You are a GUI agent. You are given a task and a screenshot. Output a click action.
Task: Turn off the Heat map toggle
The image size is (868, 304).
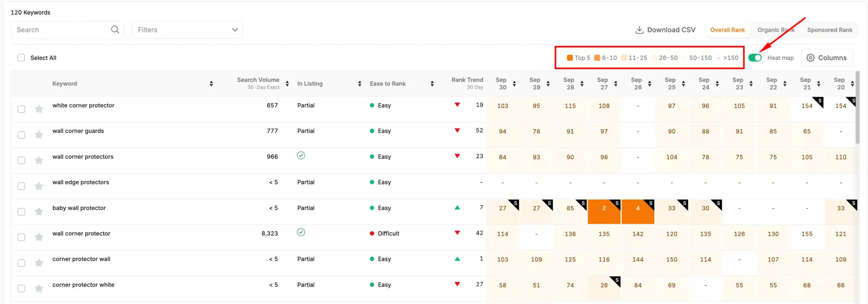coord(755,58)
